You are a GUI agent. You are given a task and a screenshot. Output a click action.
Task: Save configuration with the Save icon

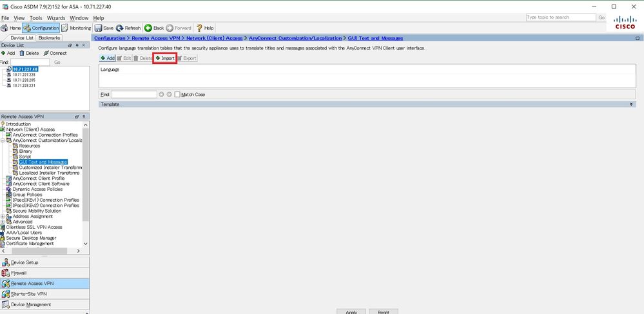[104, 28]
